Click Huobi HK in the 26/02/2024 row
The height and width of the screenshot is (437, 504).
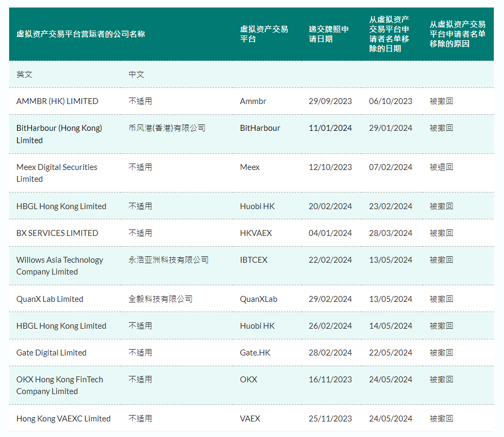tap(257, 326)
